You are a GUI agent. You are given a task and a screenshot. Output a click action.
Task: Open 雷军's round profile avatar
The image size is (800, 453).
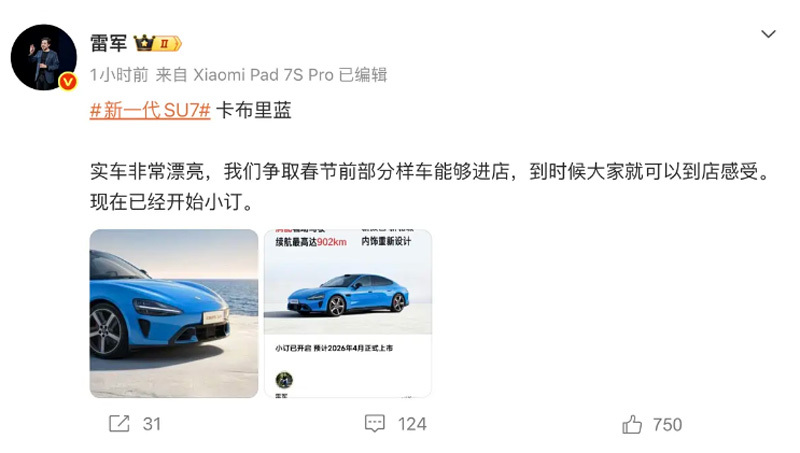[44, 57]
